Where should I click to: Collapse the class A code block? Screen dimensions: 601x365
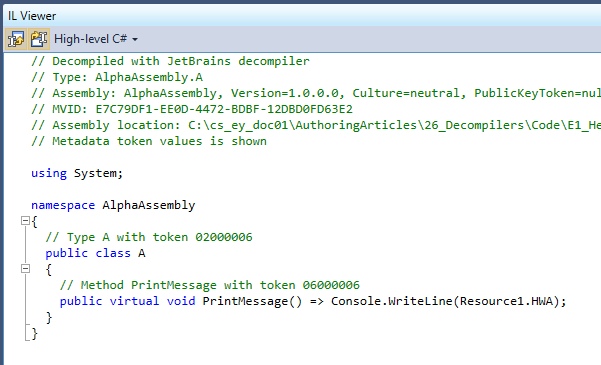click(25, 268)
